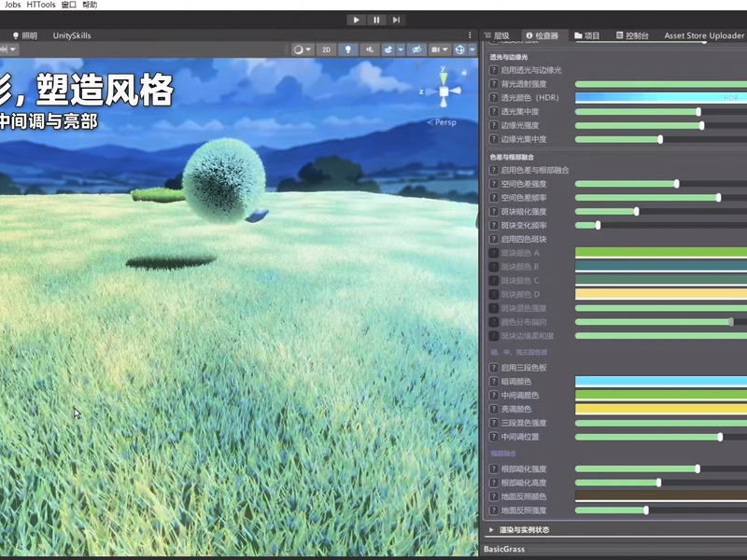Click the 根部暗化高度 slider track
This screenshot has width=747, height=560.
pos(661,483)
